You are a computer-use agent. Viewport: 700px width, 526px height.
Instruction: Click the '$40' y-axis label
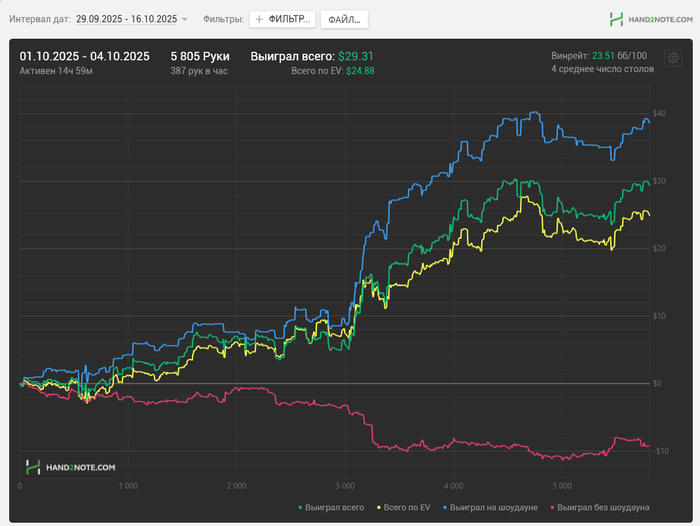click(x=659, y=113)
